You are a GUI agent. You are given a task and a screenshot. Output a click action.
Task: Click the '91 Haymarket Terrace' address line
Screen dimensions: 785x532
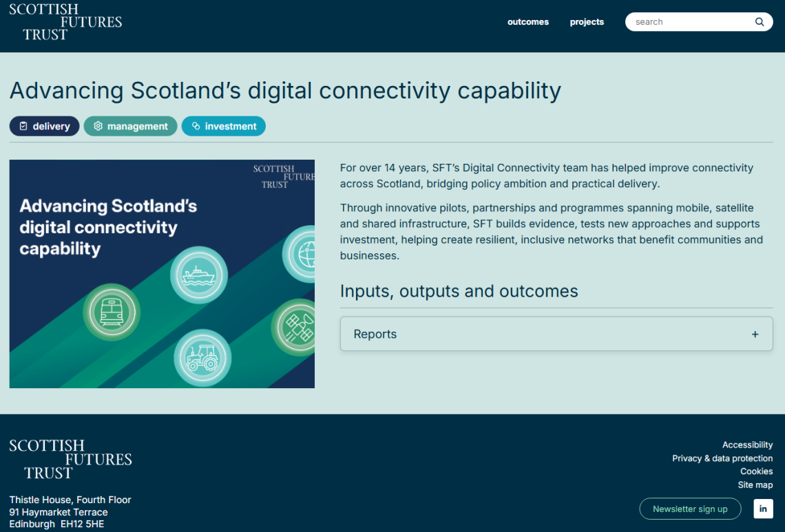[x=59, y=512]
